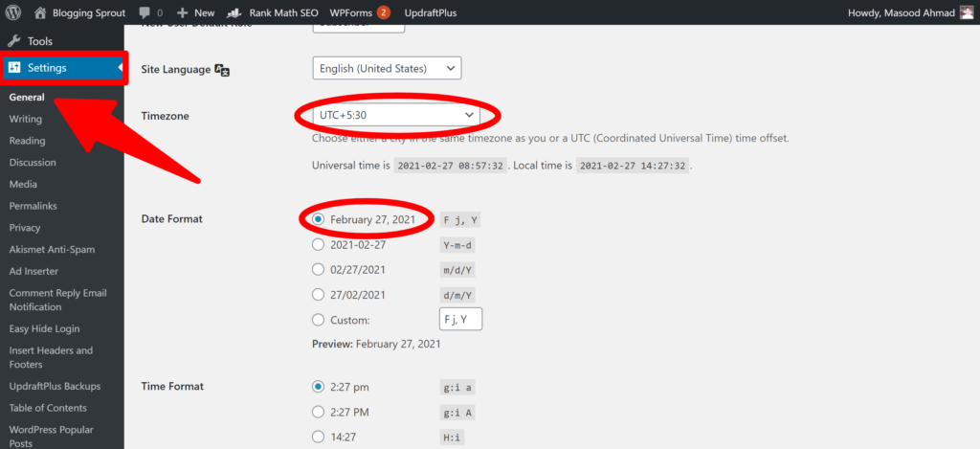980x449 pixels.
Task: Click the plus New icon
Action: coord(183,12)
